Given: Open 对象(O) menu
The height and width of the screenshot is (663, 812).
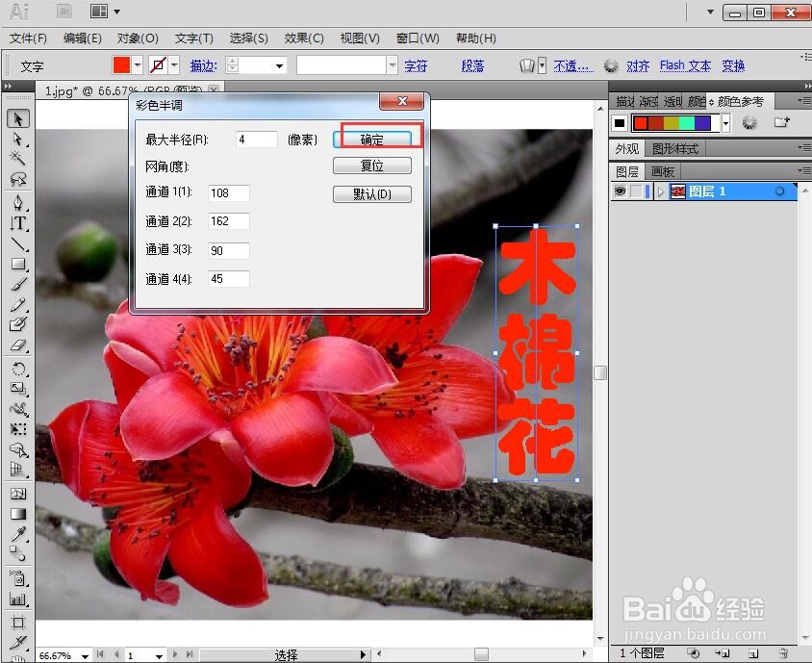Looking at the screenshot, I should pyautogui.click(x=138, y=38).
